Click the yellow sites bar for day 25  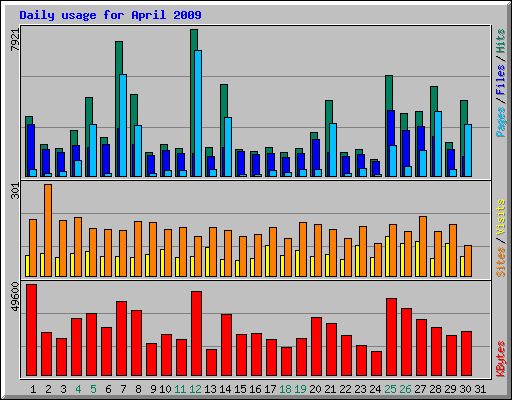387,256
